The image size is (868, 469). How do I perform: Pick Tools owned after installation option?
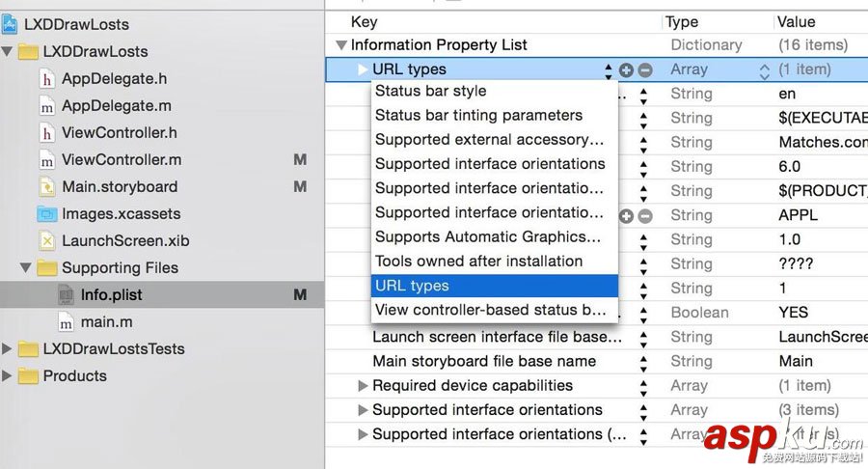tap(478, 262)
